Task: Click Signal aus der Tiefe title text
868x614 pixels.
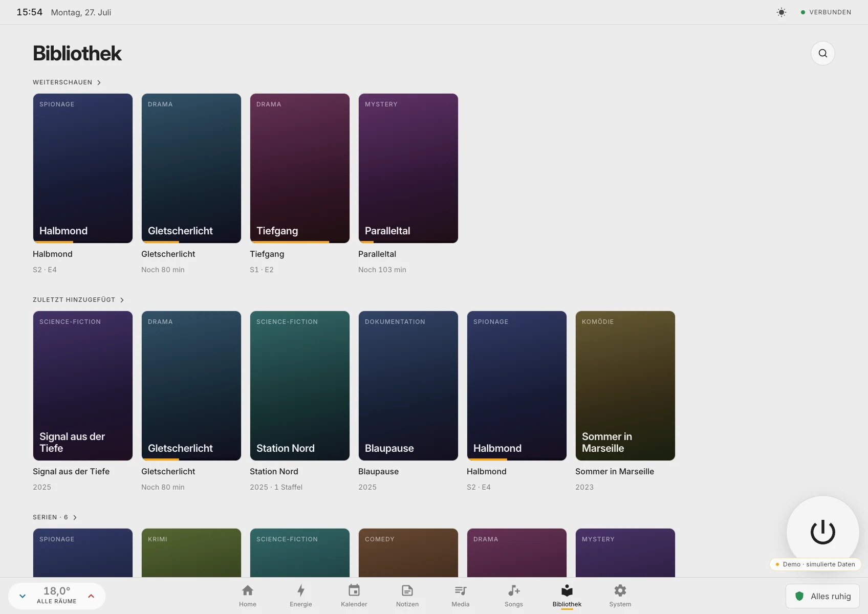Action: [71, 471]
